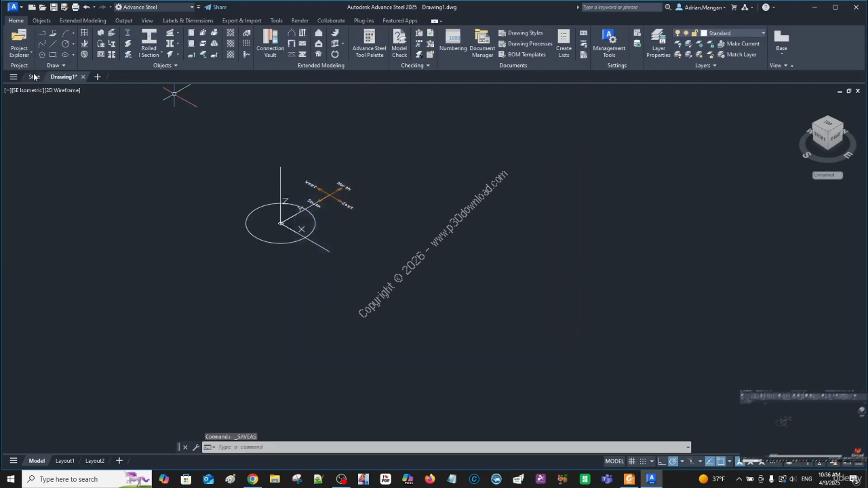Toggle polar tracking in status bar
Screen dimensions: 868x488
tap(673, 461)
